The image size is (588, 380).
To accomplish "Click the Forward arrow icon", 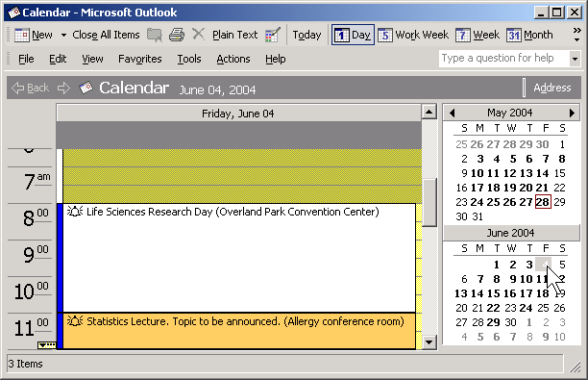I will pyautogui.click(x=63, y=88).
